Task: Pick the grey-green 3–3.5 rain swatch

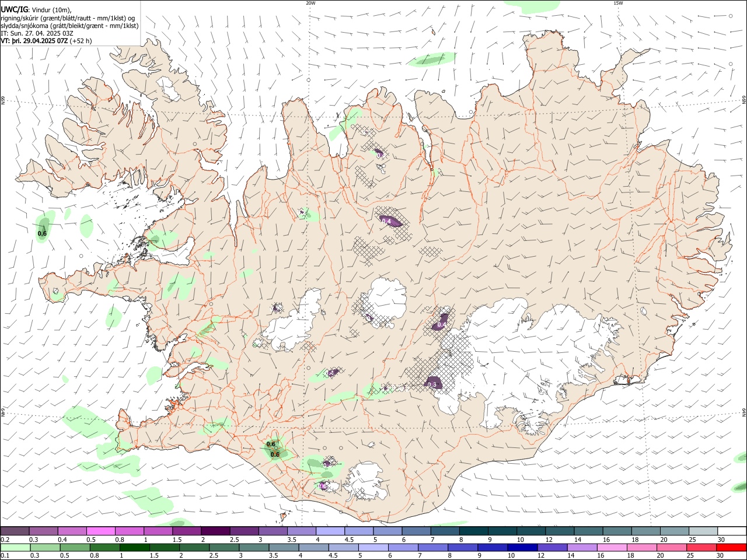Action: 253,548
